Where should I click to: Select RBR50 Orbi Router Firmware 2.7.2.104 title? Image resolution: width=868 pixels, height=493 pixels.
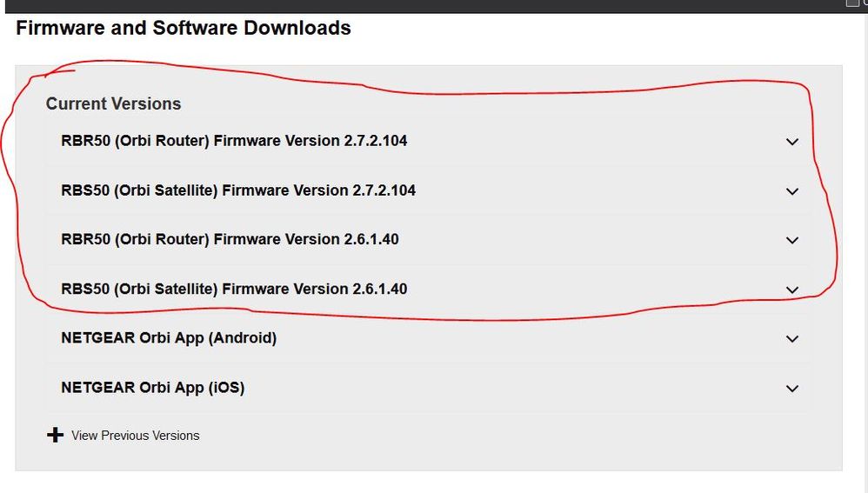(234, 141)
